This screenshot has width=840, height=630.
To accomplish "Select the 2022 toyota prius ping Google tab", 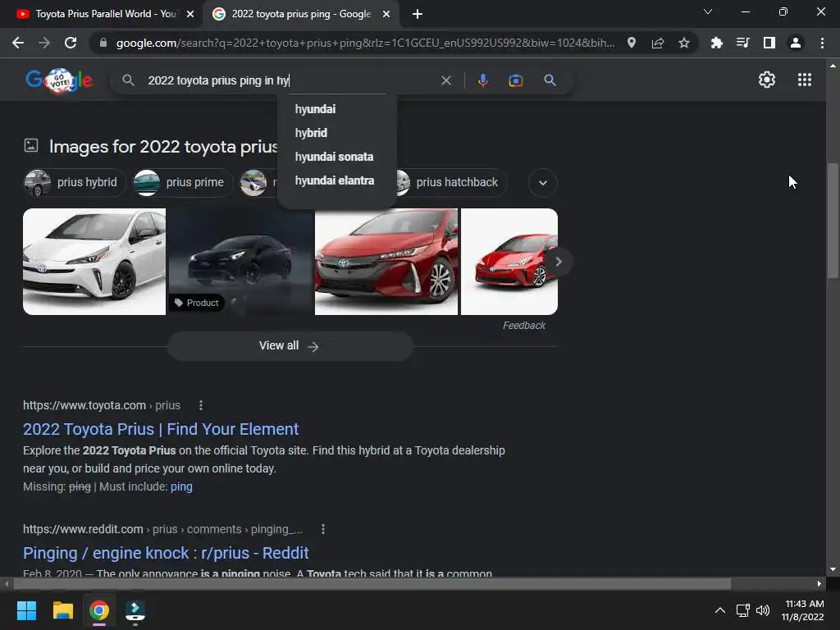I will coord(301,14).
